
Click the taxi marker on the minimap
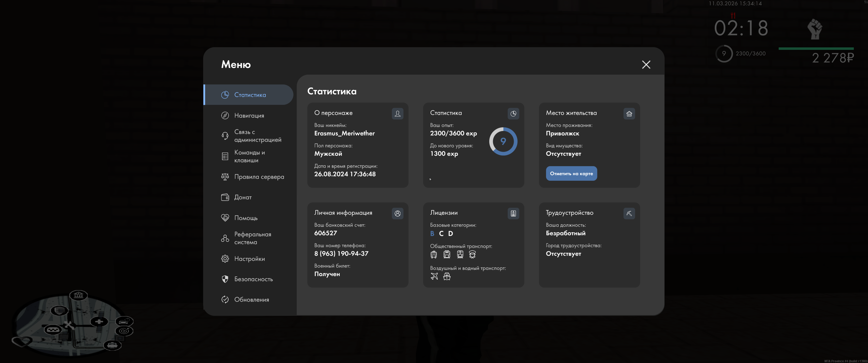coord(53,329)
